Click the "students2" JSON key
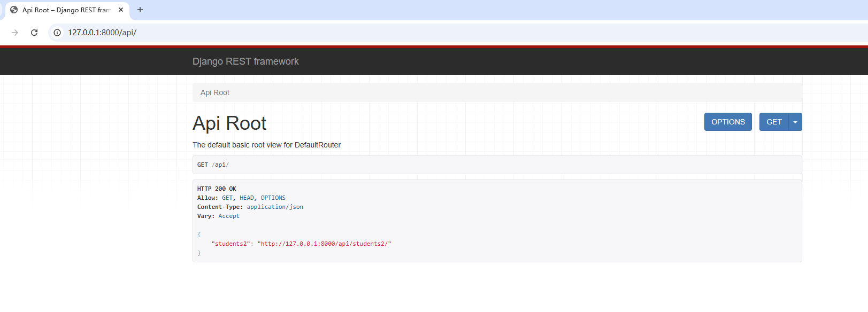 click(x=231, y=244)
